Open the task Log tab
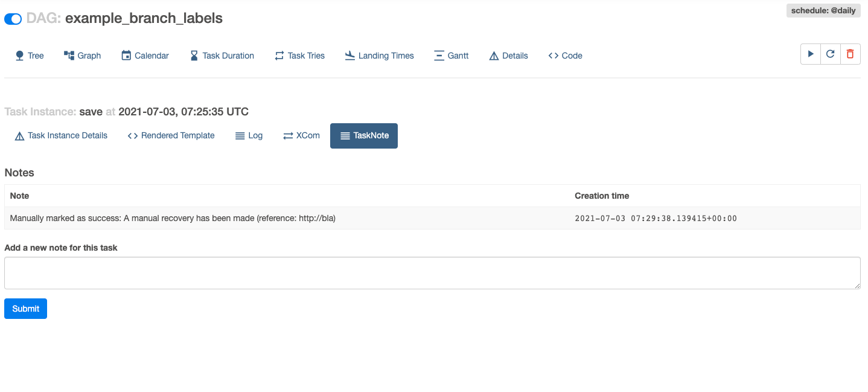This screenshot has height=392, width=868. pos(249,135)
